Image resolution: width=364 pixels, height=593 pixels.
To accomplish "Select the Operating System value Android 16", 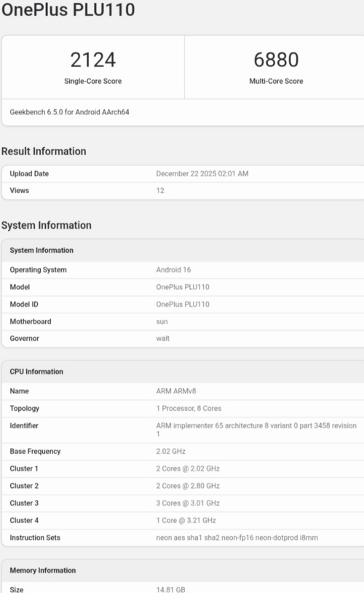I will [x=173, y=270].
